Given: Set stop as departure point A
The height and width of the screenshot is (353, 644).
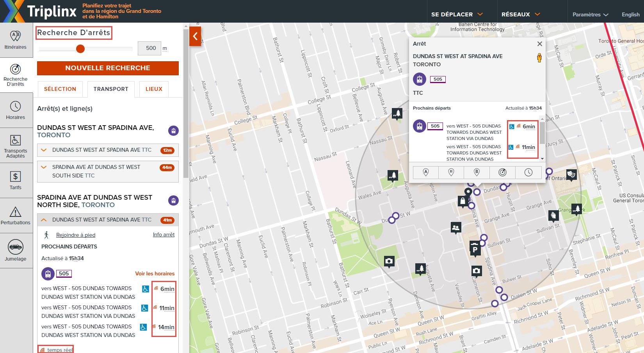Looking at the screenshot, I should pos(425,172).
